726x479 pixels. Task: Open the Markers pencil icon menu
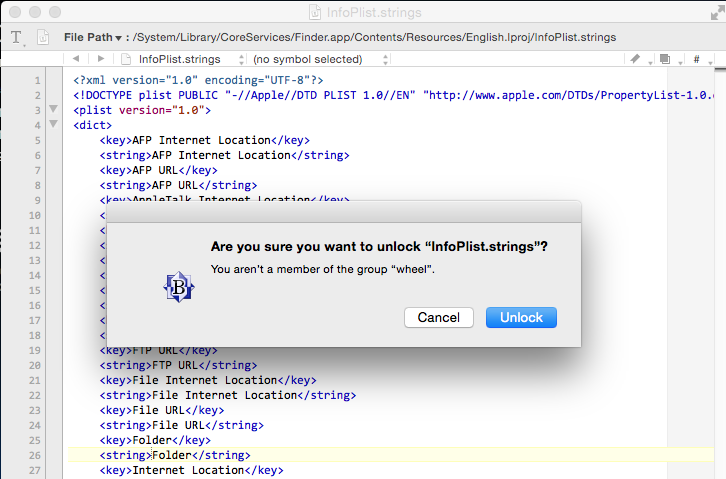click(x=637, y=59)
